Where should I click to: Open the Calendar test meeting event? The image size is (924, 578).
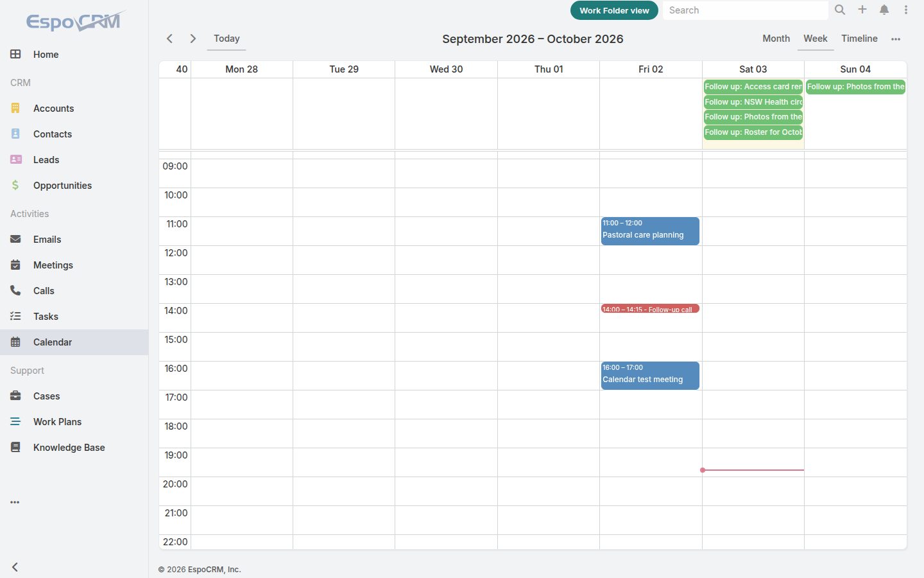click(x=650, y=376)
